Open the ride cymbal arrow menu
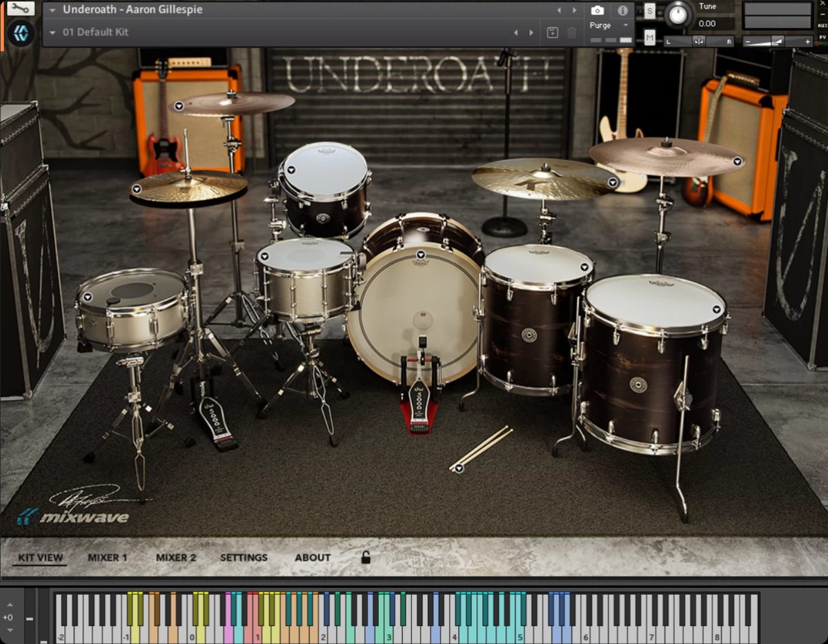Screen dimensions: 828x644 pyautogui.click(x=612, y=182)
